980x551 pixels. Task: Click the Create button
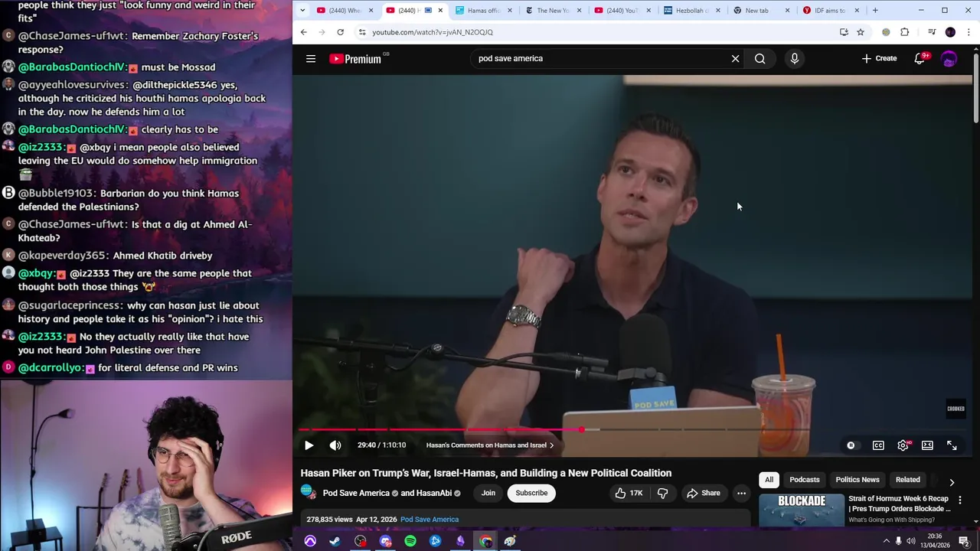pos(879,58)
